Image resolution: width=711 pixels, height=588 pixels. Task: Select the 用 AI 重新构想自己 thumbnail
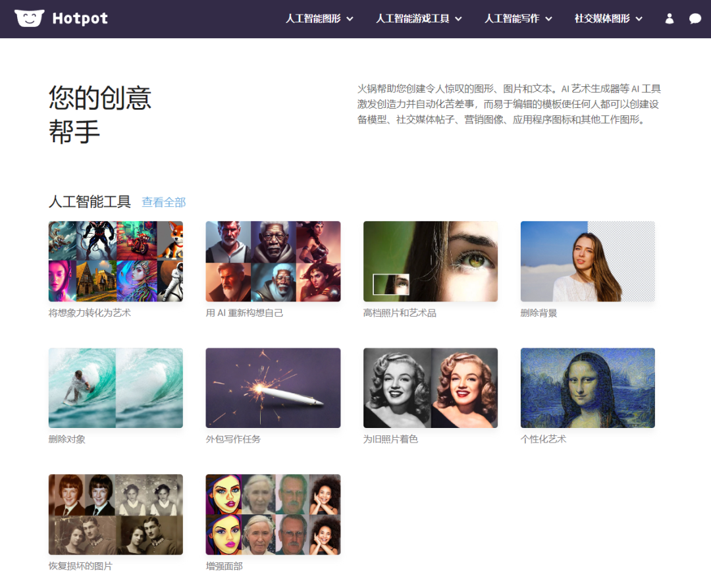point(273,261)
